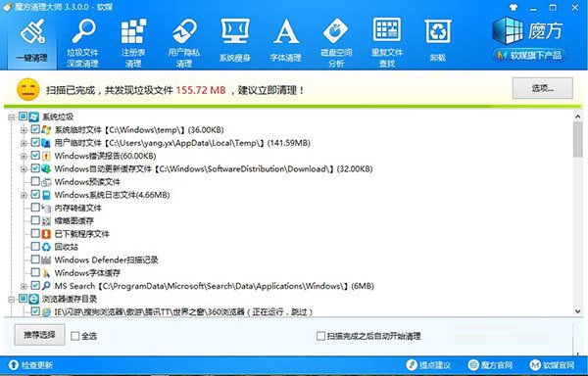Check 内存转储文件 checkbox
588x376 pixels.
(35, 208)
